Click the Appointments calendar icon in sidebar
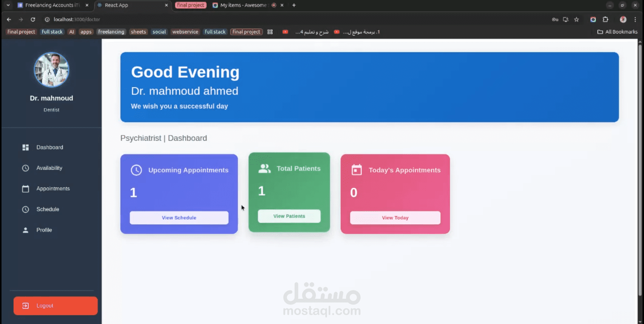This screenshot has width=644, height=324. [25, 189]
